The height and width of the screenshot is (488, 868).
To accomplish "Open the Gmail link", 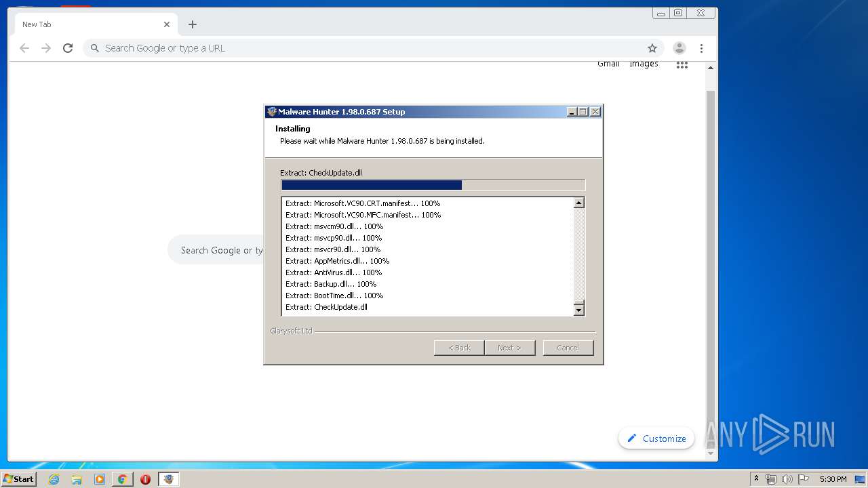I will (608, 64).
